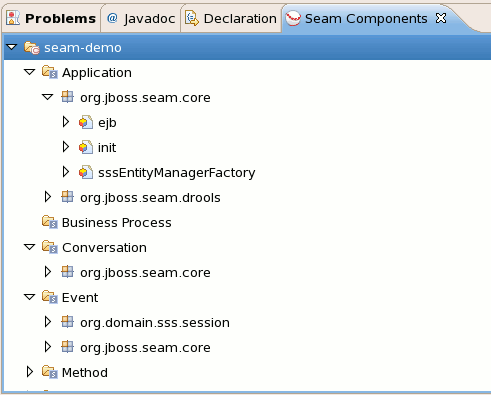491x395 pixels.
Task: Collapse the Conversation scope node
Action: [x=30, y=247]
